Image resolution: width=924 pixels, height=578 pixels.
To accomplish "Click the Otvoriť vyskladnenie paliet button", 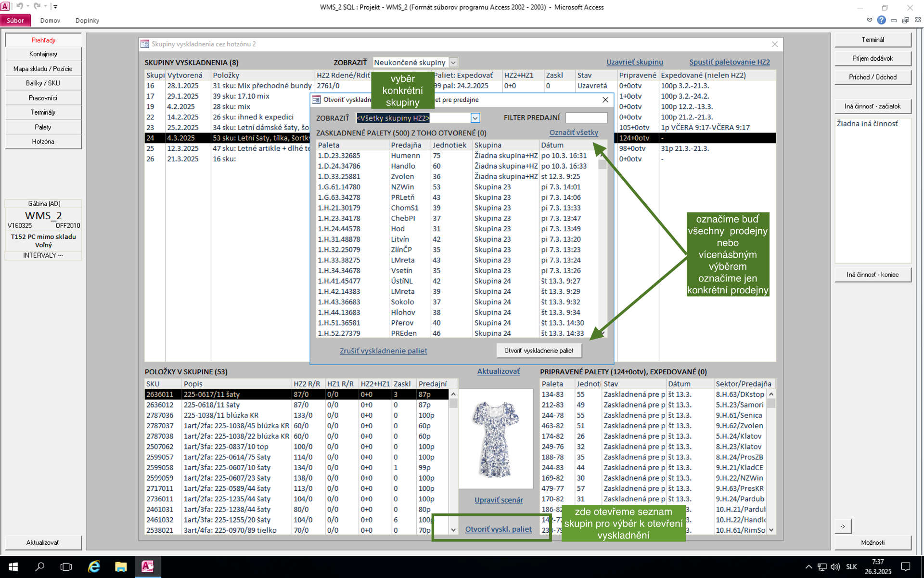I will 539,351.
